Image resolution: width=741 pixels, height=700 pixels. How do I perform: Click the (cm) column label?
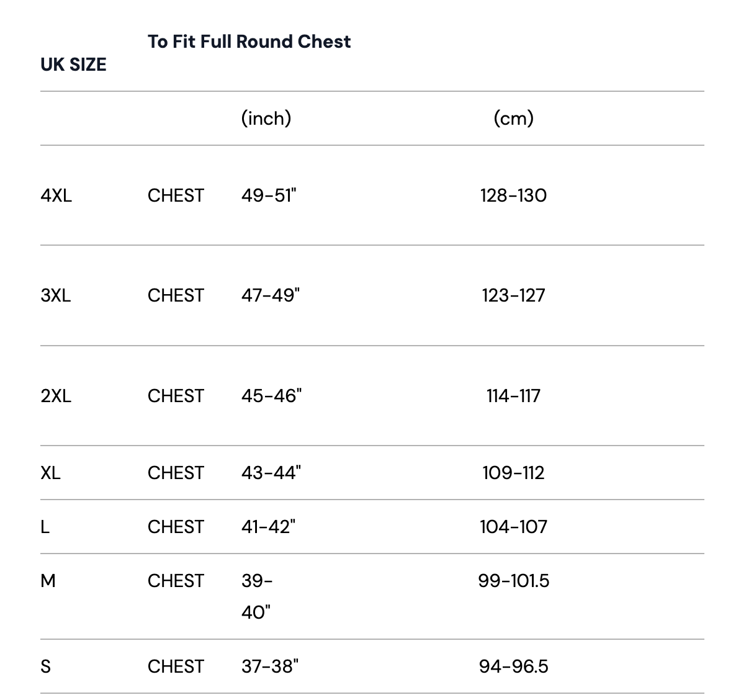coord(513,118)
